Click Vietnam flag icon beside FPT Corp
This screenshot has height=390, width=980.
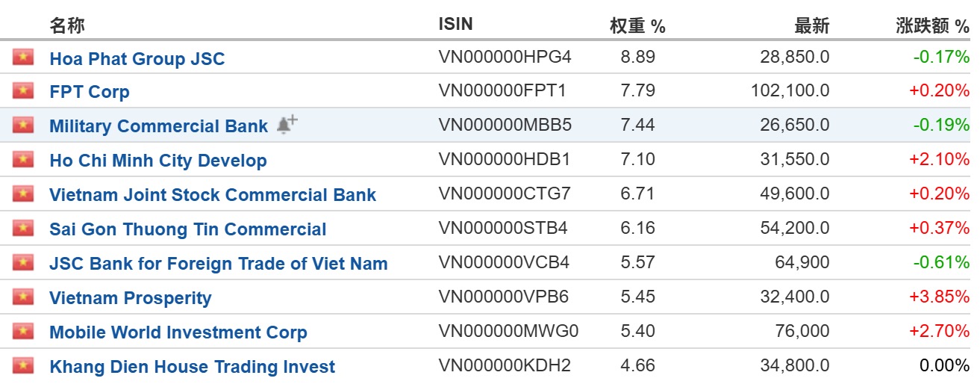click(23, 91)
